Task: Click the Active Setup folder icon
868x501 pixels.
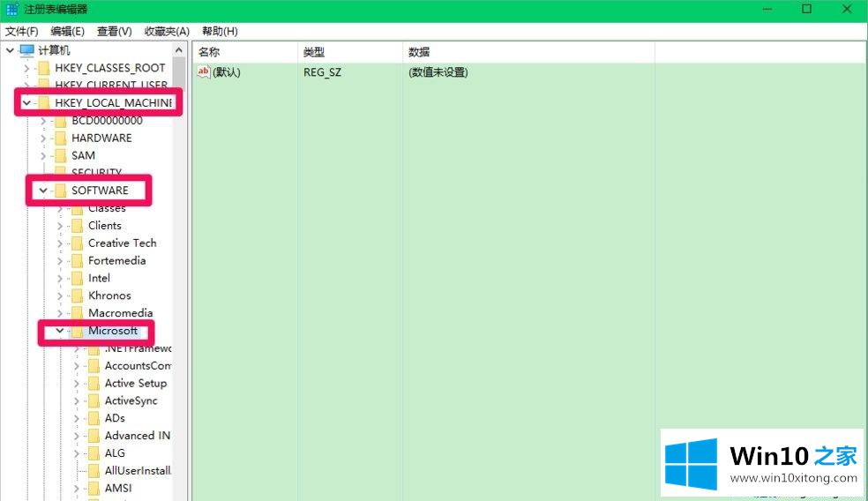Action: point(94,383)
